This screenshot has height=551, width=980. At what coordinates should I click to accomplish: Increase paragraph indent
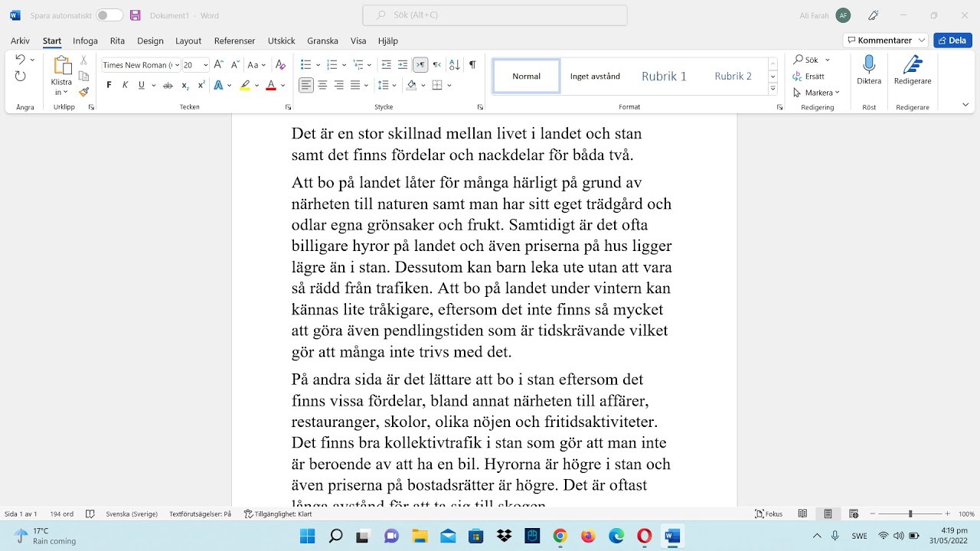point(403,65)
